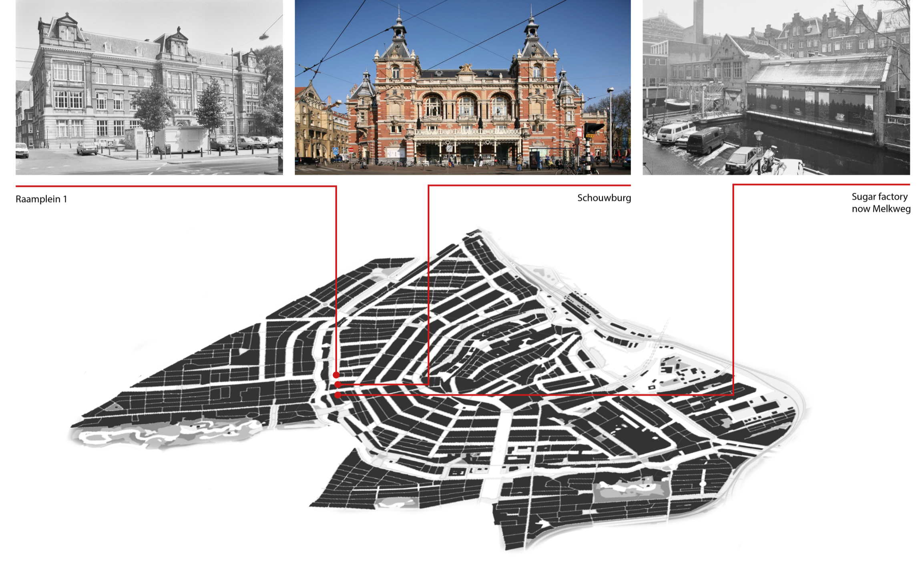The width and height of the screenshot is (924, 567).
Task: Click the tall chimney in factory photo
Action: tap(698, 21)
